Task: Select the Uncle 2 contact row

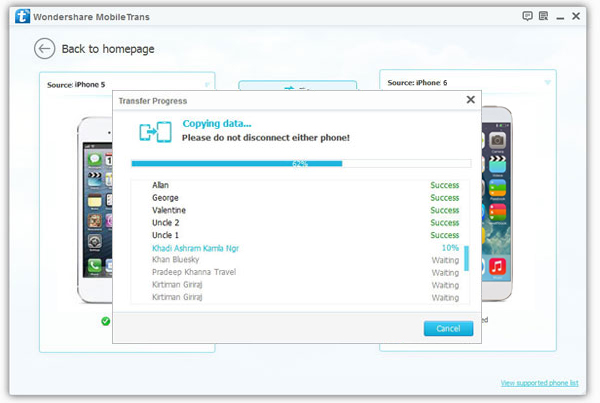Action: [301, 223]
